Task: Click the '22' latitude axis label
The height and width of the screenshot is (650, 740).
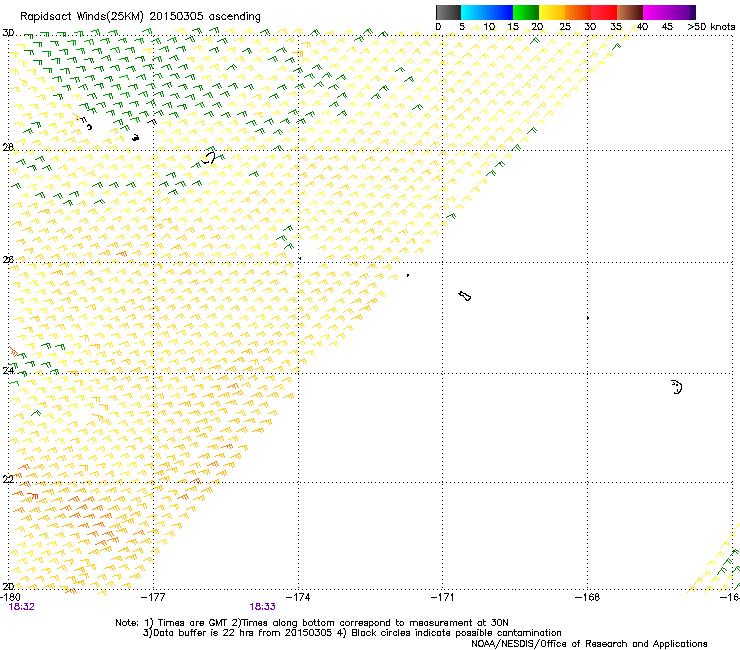Action: point(8,479)
